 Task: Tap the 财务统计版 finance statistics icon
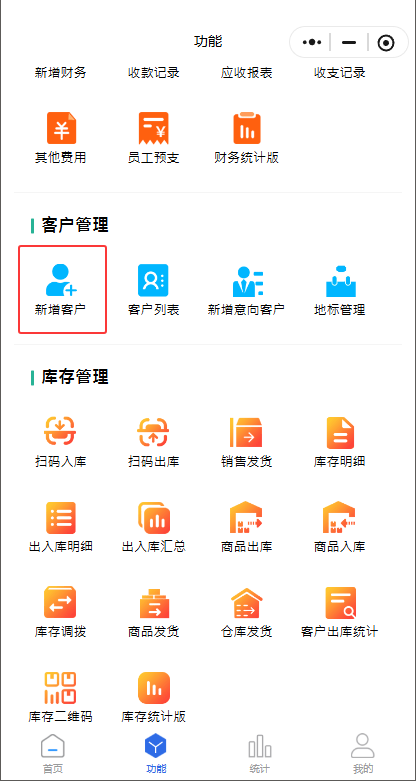click(247, 128)
